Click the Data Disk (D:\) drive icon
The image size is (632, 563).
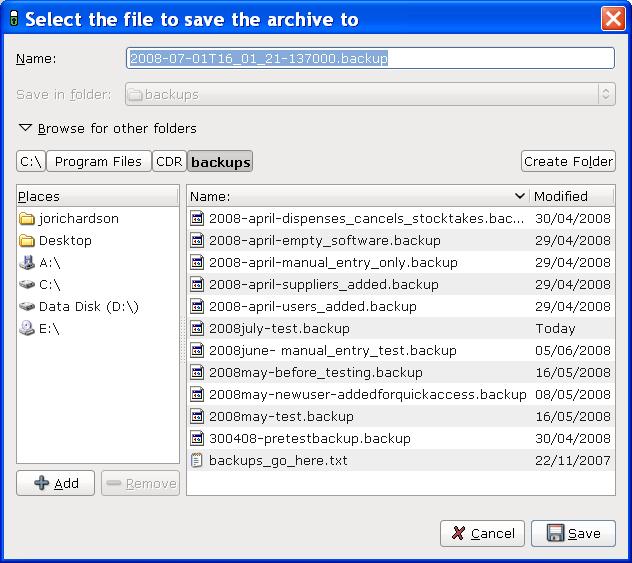[x=27, y=306]
